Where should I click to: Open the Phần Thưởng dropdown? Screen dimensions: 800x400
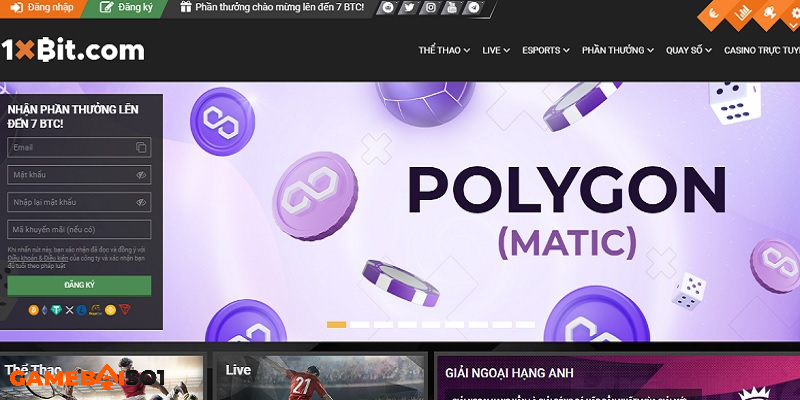(618, 50)
